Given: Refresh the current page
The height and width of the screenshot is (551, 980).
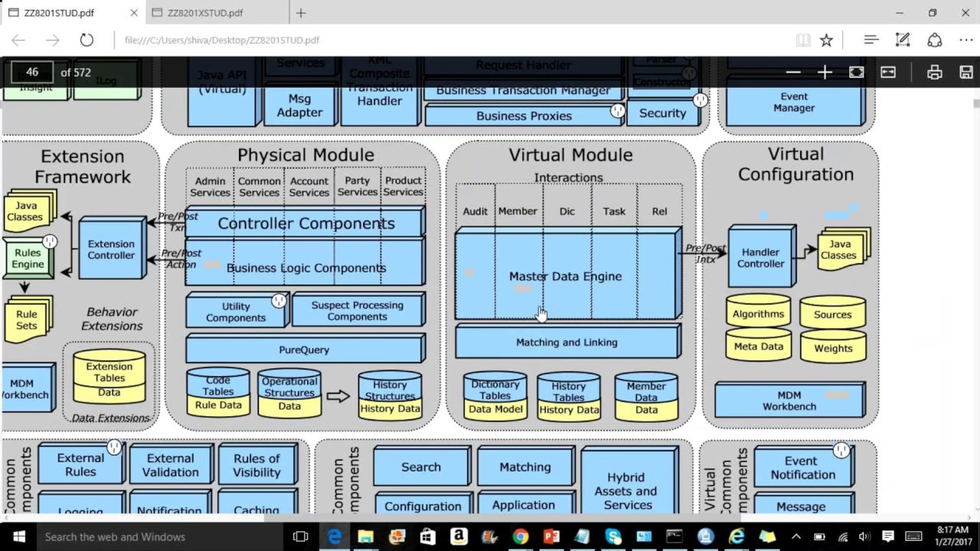Looking at the screenshot, I should coord(87,40).
